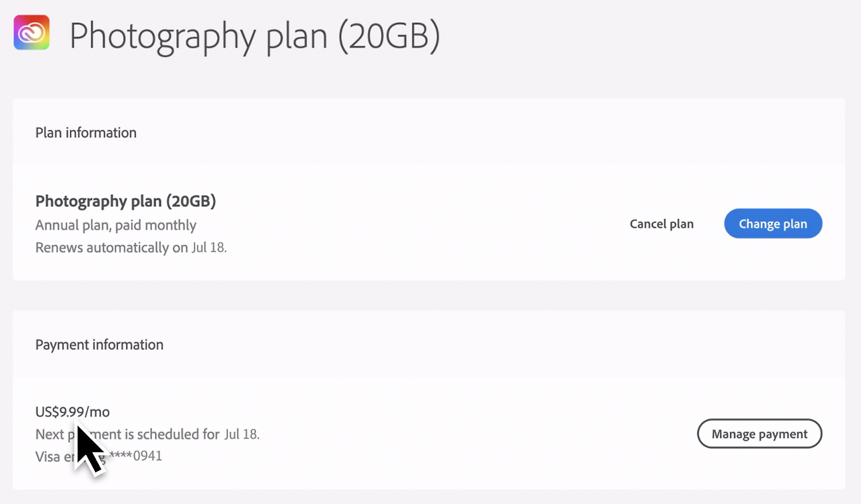Click the blue Change plan control
This screenshot has width=861, height=504.
pyautogui.click(x=773, y=223)
